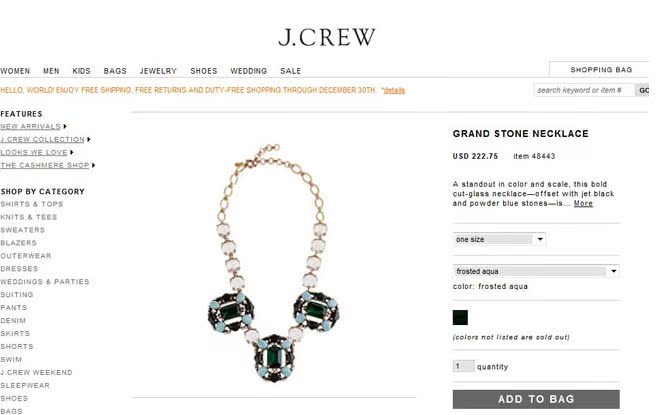Click arrow icon beside J.Crew Collection
This screenshot has height=415, width=660.
[89, 139]
